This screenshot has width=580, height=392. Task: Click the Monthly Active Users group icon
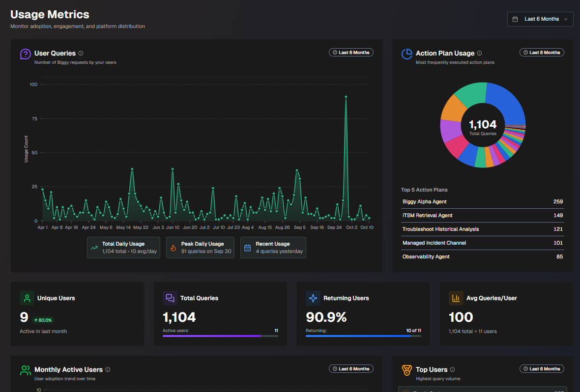pos(25,370)
